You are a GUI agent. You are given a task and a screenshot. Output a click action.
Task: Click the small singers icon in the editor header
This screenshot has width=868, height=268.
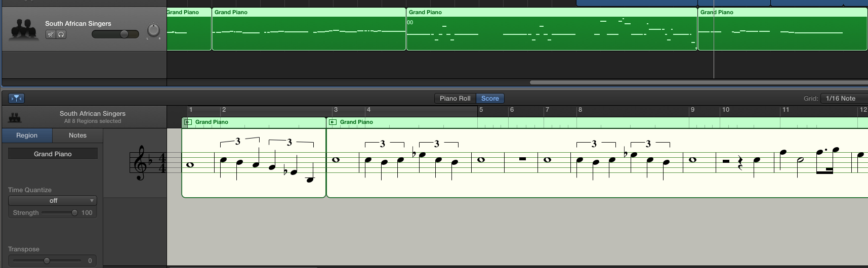click(x=15, y=118)
